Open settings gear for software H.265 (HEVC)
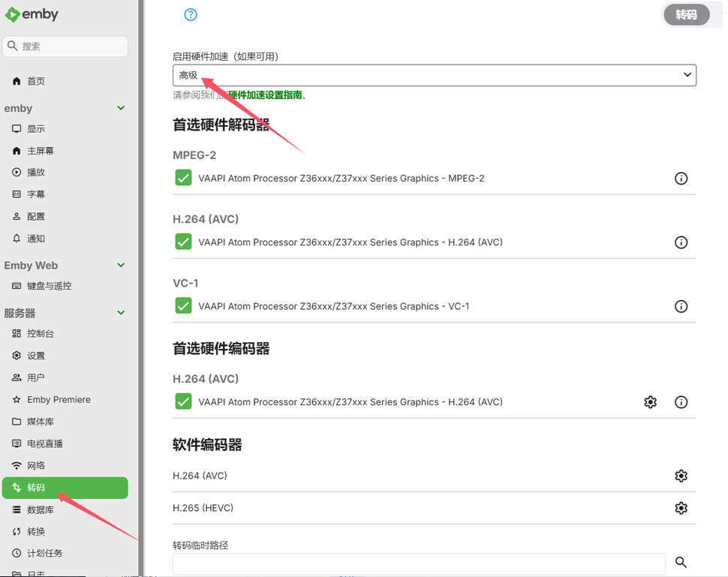This screenshot has height=577, width=728. pyautogui.click(x=681, y=508)
